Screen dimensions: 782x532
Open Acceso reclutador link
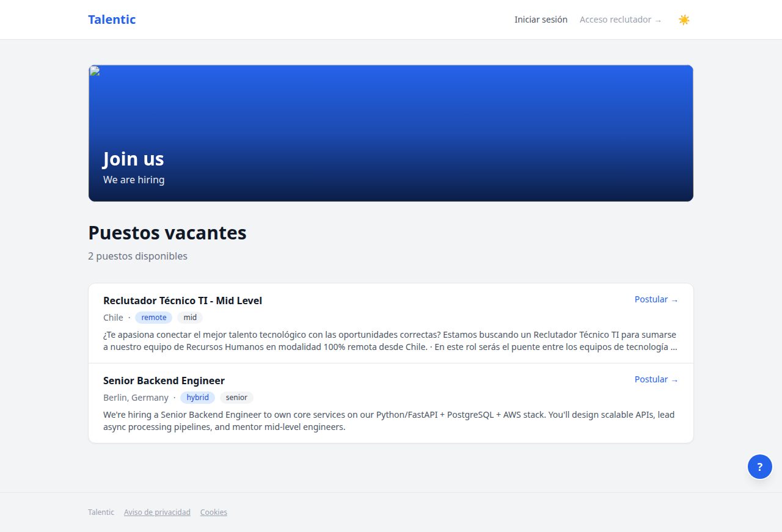[621, 20]
